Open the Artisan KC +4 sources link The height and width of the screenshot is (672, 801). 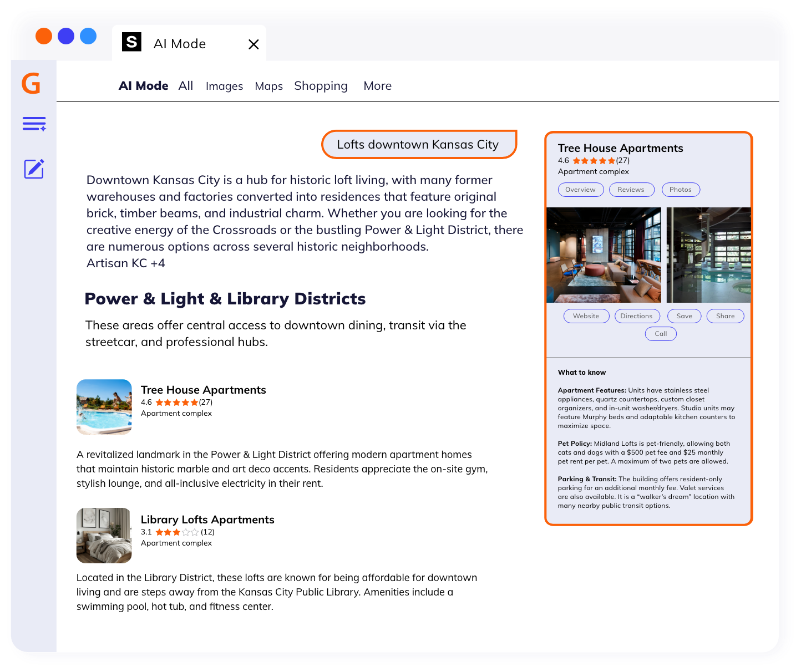coord(126,263)
